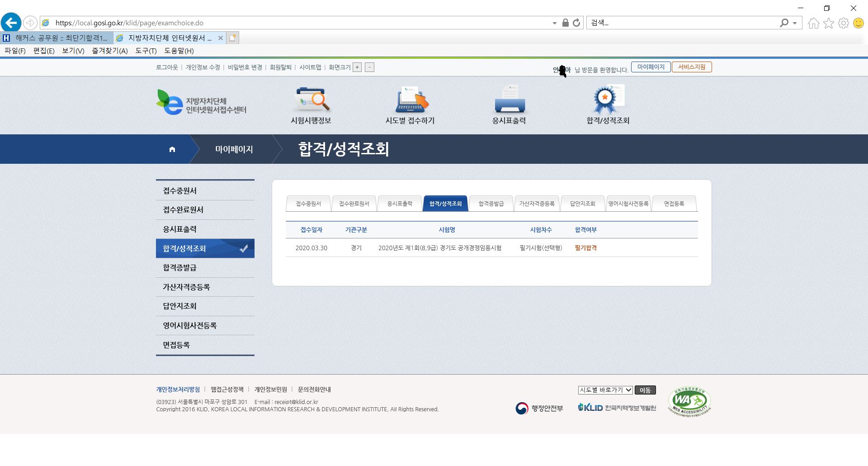Open browser settings gear icon

[x=844, y=23]
